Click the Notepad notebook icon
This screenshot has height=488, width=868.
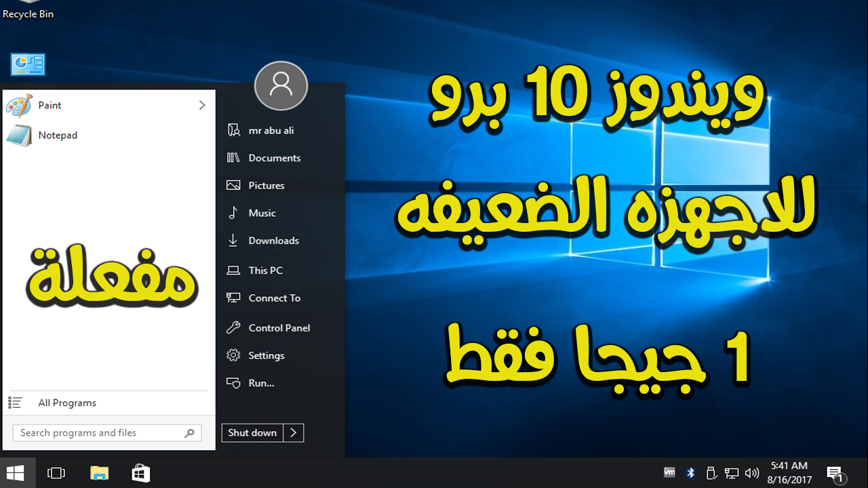tap(19, 136)
